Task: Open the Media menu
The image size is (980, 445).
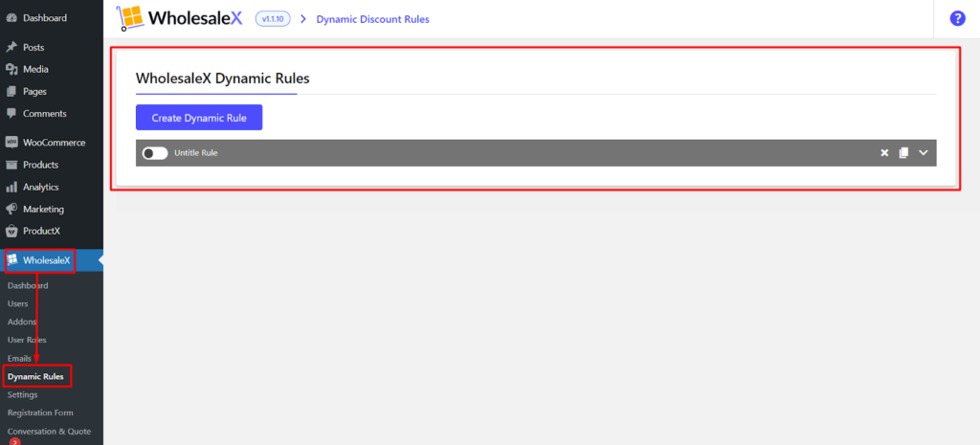Action: pos(35,69)
